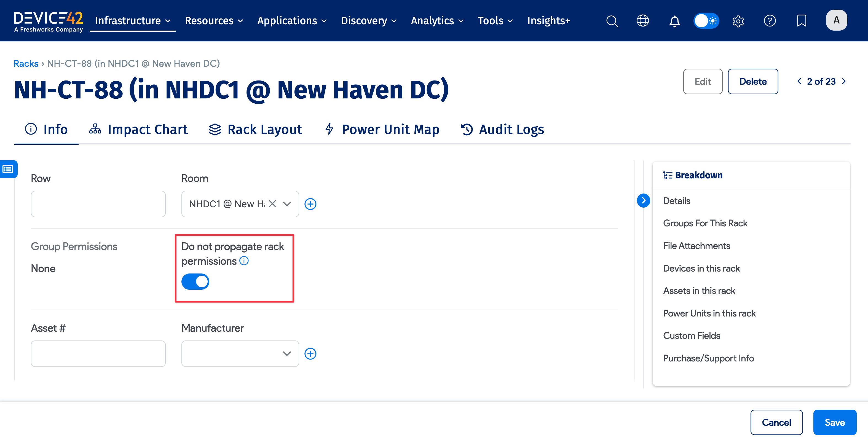Click info icon beside propagate rack permissions
The image size is (868, 440).
244,261
